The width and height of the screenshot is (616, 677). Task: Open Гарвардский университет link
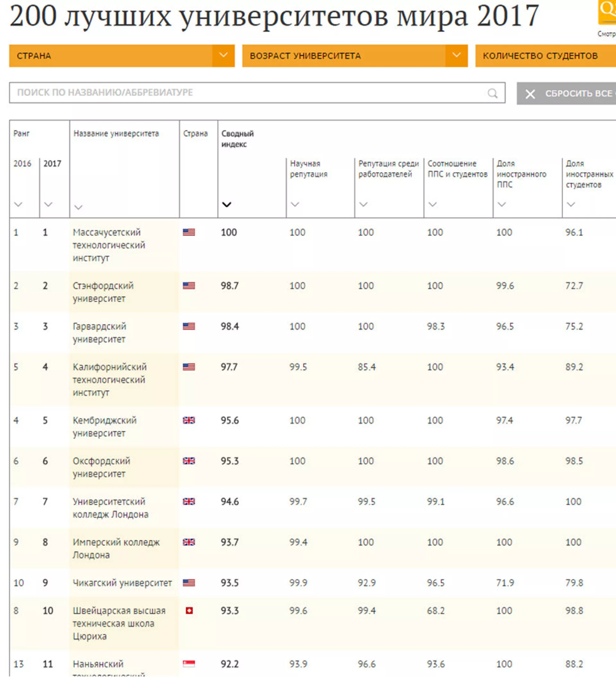point(99,333)
